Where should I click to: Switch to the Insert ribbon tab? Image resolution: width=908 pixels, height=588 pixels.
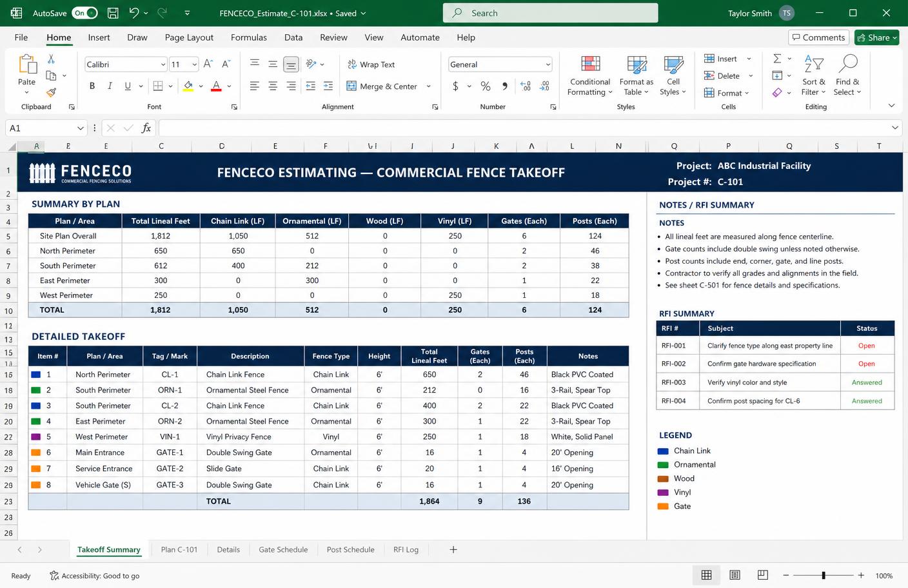pyautogui.click(x=99, y=37)
